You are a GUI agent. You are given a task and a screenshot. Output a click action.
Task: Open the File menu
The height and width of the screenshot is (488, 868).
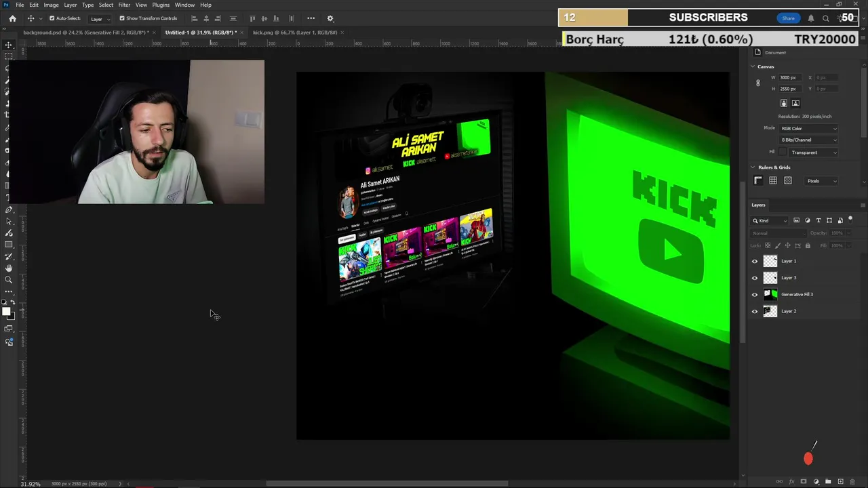pos(20,5)
